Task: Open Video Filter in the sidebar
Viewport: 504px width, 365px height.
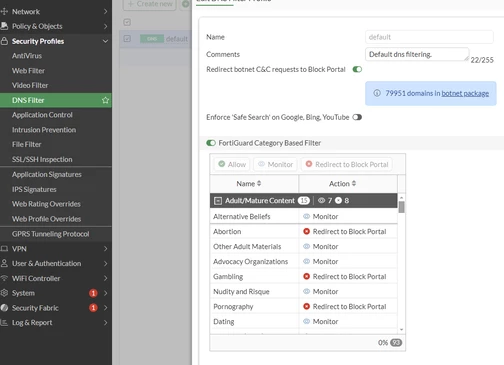Action: click(30, 85)
